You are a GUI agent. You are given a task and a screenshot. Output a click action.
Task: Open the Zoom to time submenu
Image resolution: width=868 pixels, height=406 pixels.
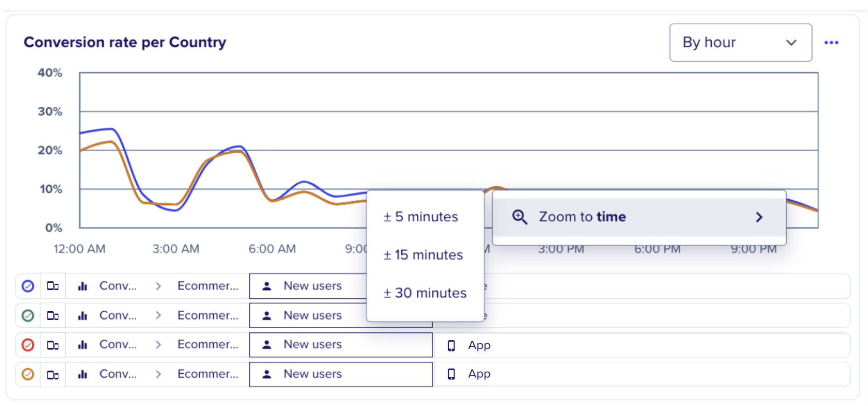(639, 217)
